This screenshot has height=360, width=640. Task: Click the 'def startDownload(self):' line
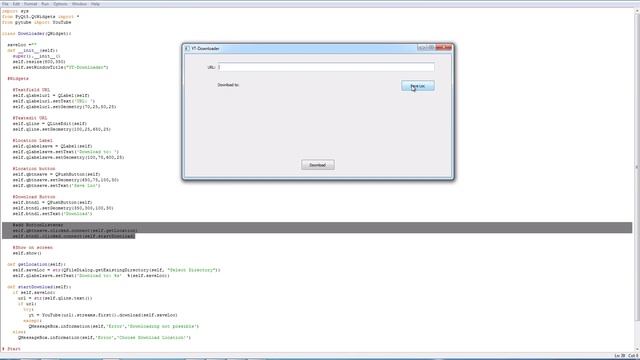[39, 287]
